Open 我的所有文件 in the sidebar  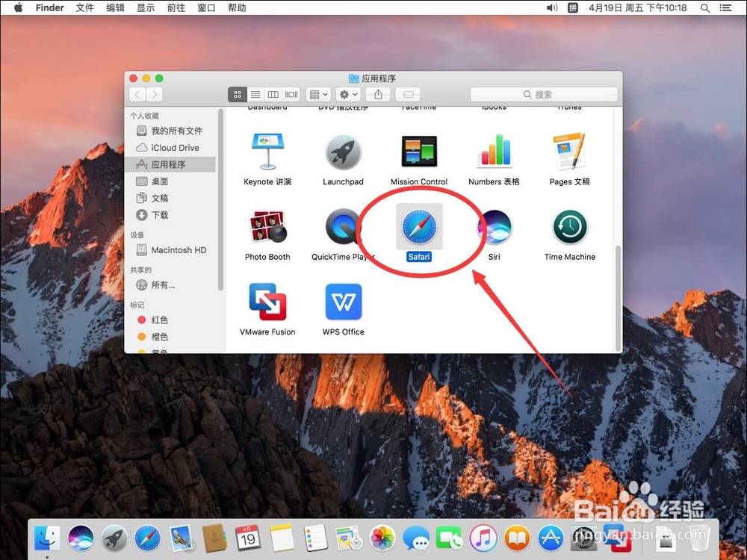coord(170,131)
